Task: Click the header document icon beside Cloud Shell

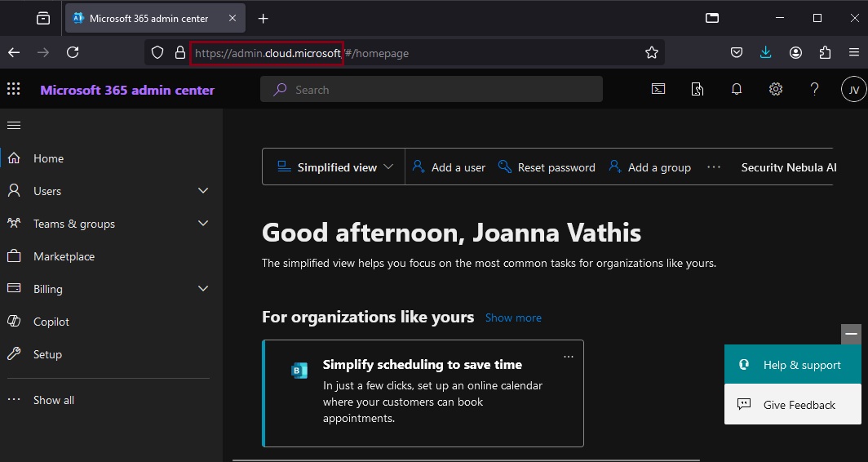Action: (697, 90)
